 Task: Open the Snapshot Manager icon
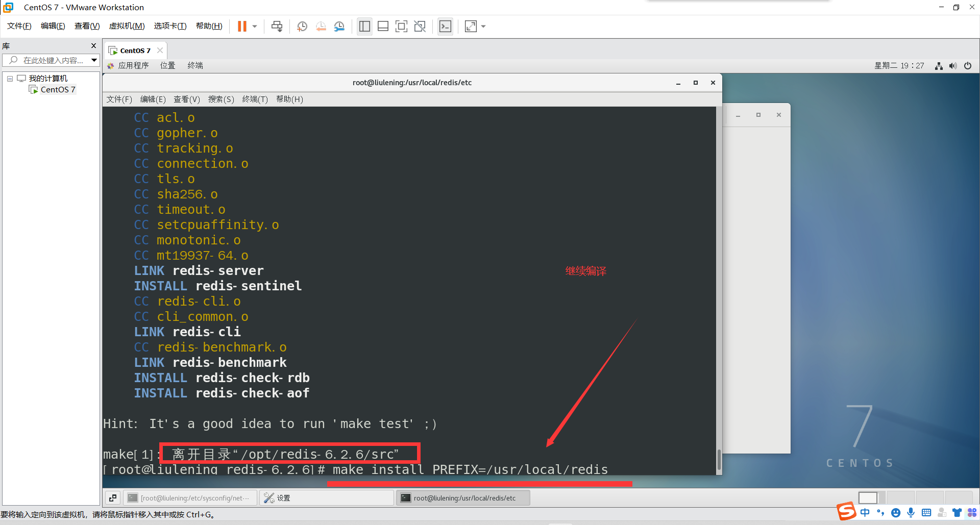[x=339, y=26]
